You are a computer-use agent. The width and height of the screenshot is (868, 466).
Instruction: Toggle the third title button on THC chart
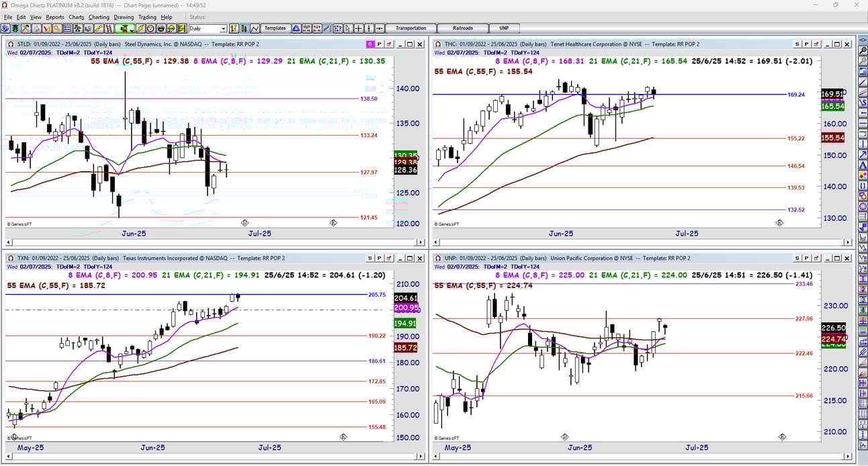click(x=817, y=44)
